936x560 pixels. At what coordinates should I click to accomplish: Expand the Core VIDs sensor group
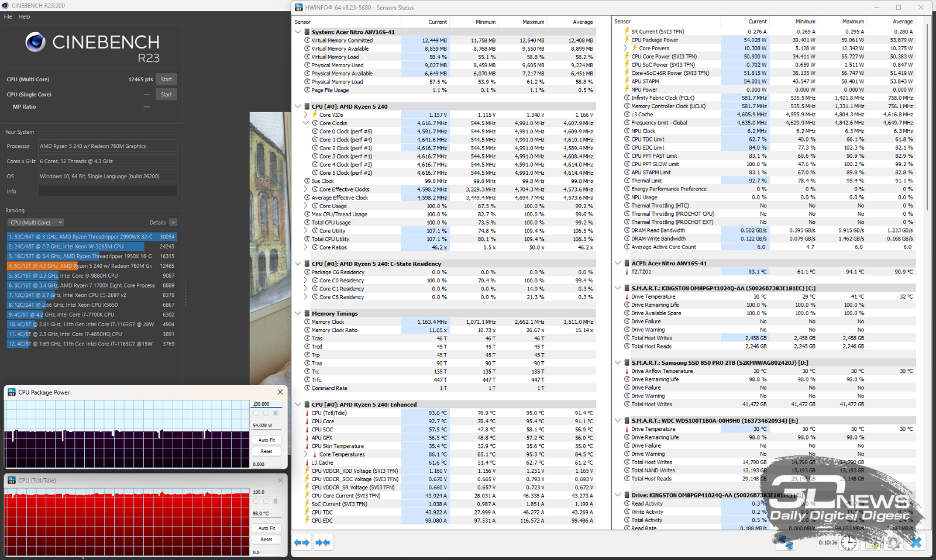coord(305,115)
